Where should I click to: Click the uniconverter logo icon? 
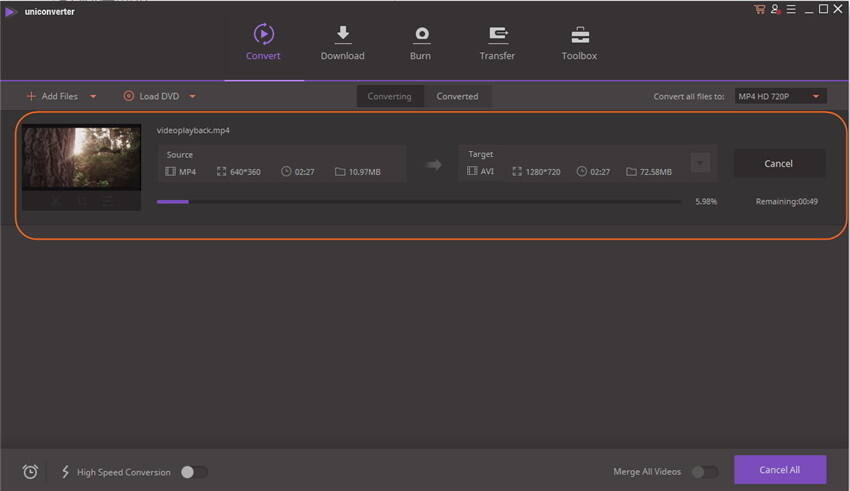point(11,11)
